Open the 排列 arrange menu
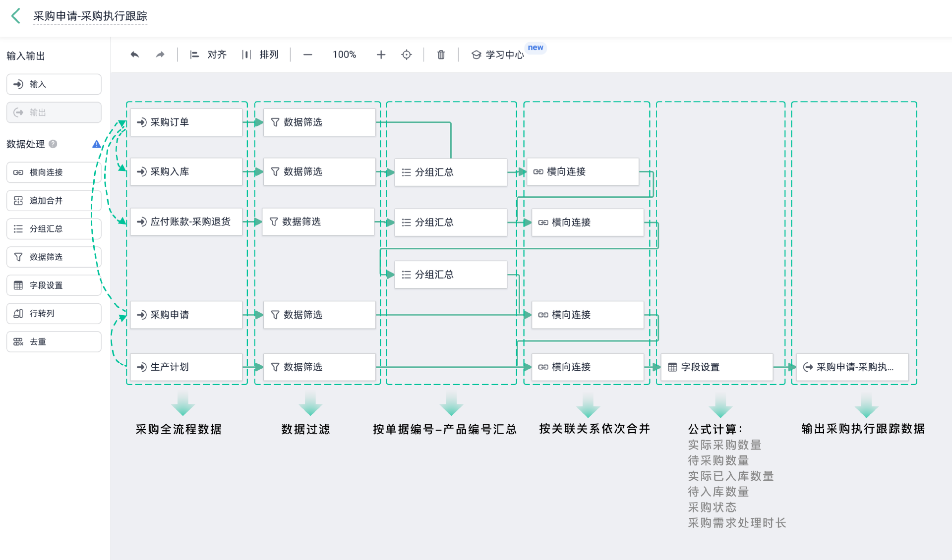The height and width of the screenshot is (560, 952). (x=260, y=55)
